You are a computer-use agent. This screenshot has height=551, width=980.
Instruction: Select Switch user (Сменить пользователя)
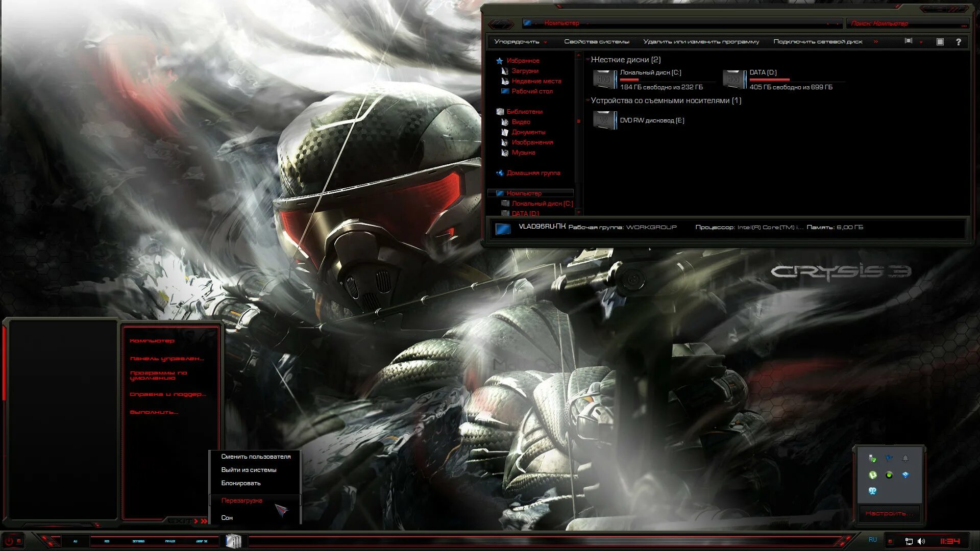256,457
